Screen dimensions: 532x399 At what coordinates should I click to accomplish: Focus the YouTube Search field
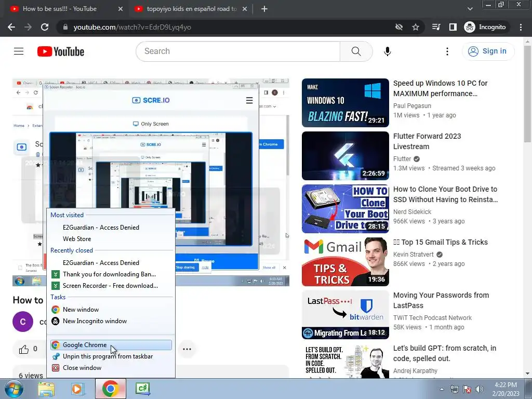click(x=238, y=51)
